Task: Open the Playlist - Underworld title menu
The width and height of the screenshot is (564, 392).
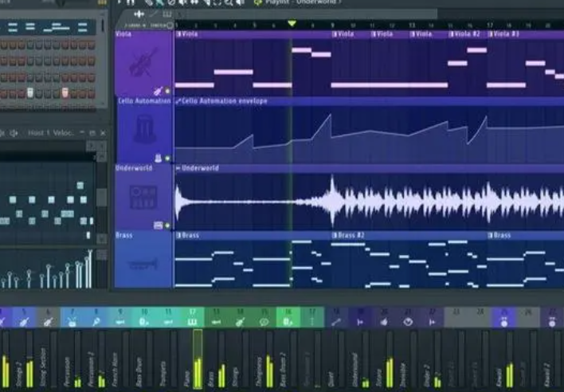Action: (304, 2)
